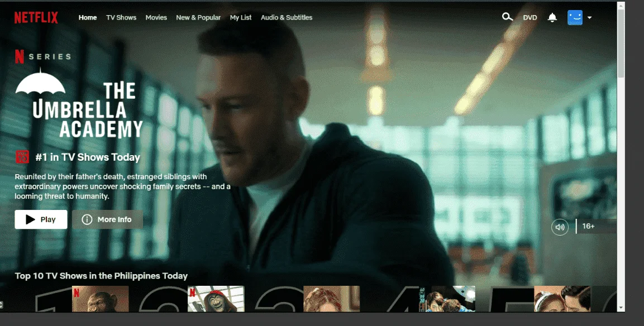Viewport: 644px width, 326px height.
Task: Open the Movies menu item
Action: tap(156, 18)
